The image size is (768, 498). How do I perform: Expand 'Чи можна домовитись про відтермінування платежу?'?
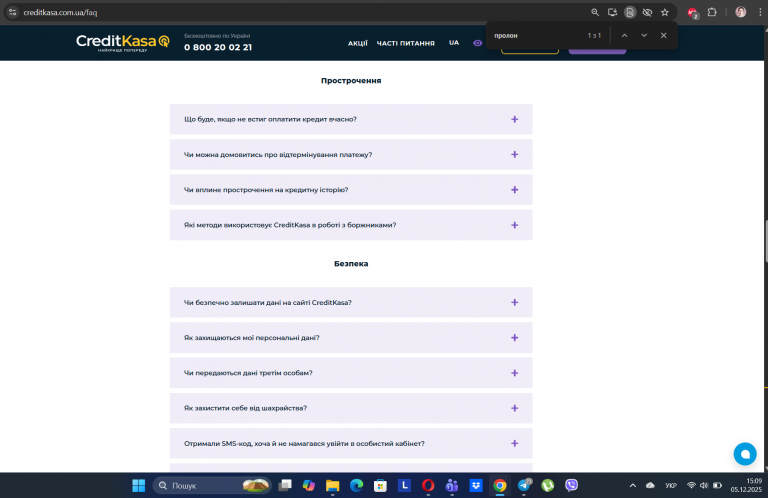click(x=351, y=154)
